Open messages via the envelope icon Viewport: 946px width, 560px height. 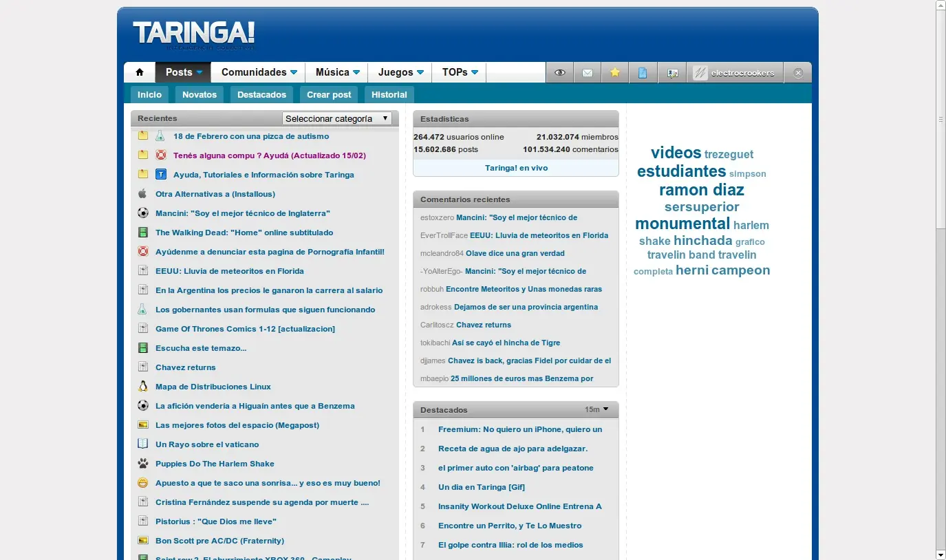(588, 72)
